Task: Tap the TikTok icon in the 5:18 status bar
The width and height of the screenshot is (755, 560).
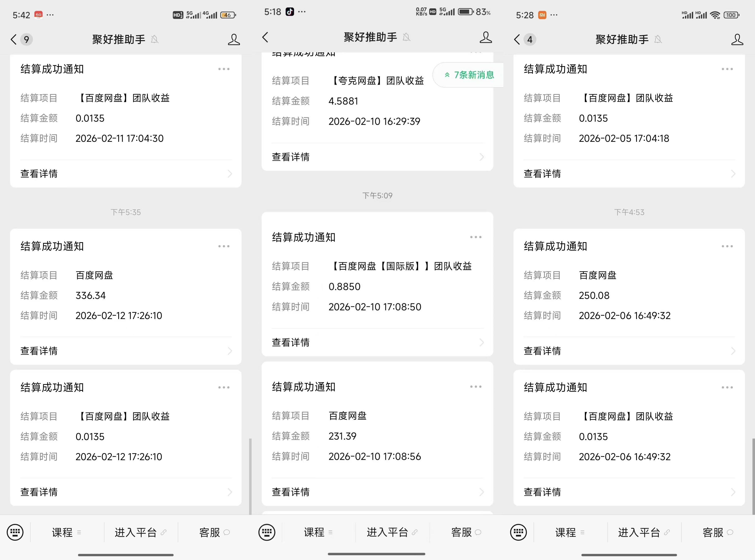Action: coord(290,12)
